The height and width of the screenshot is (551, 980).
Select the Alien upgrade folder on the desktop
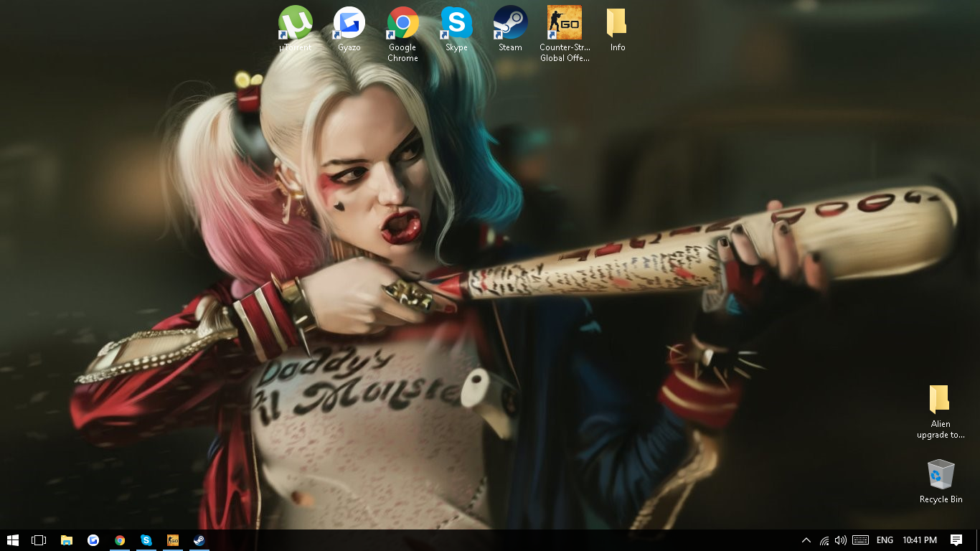(941, 411)
